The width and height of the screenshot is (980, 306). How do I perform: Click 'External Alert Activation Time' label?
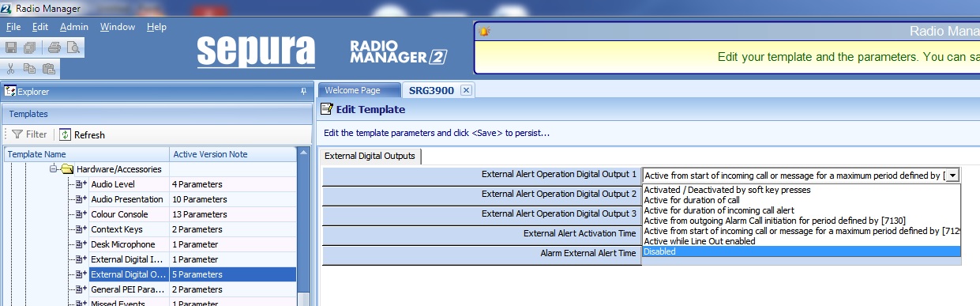coord(580,234)
